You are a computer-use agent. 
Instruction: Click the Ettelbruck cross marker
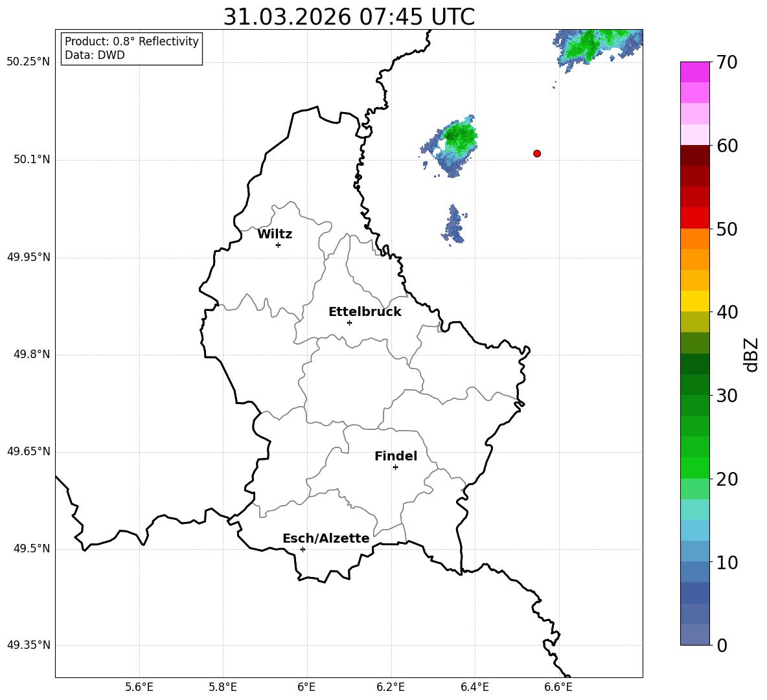pos(349,322)
